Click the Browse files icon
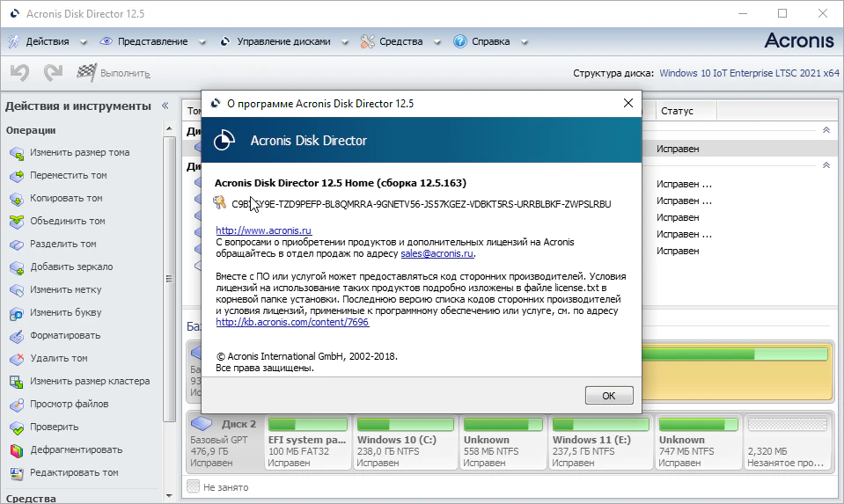 tap(17, 405)
